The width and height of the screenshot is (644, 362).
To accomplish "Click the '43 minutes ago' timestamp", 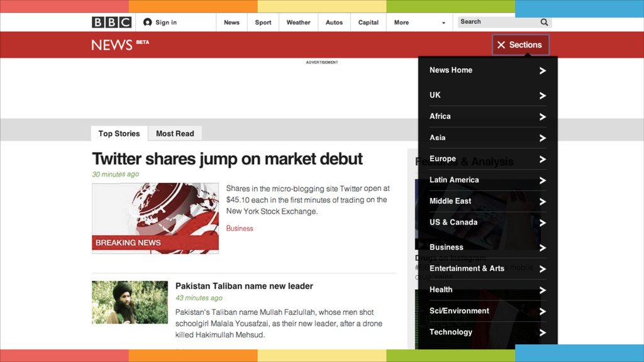I will tap(199, 298).
